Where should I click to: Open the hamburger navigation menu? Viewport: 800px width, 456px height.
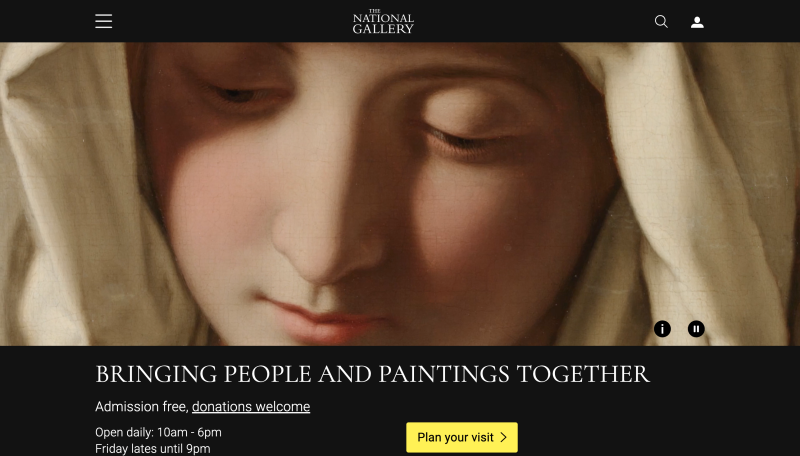click(x=104, y=21)
